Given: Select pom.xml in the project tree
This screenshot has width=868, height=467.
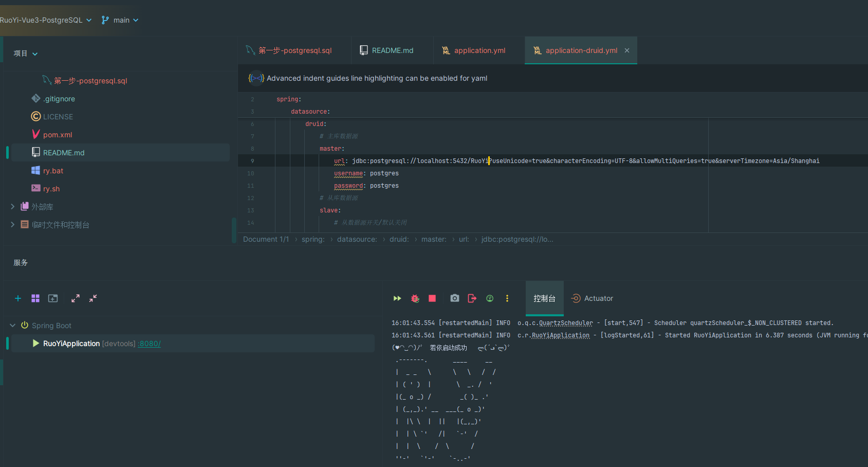Looking at the screenshot, I should point(58,135).
